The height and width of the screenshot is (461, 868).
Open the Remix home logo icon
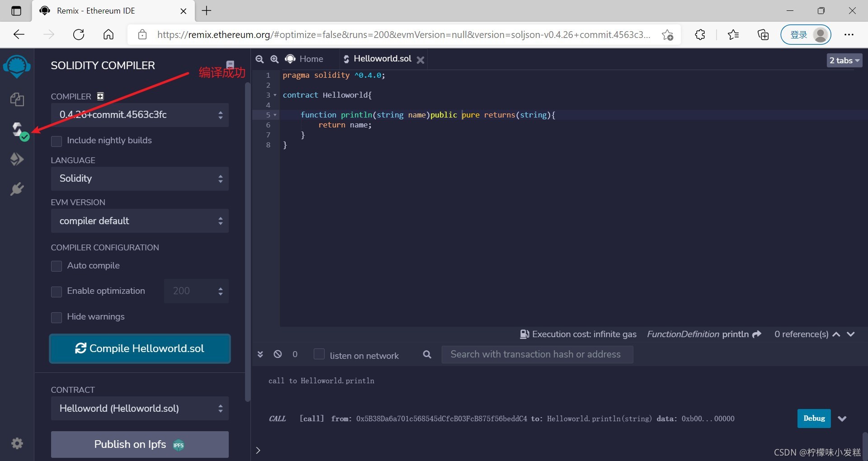tap(17, 66)
